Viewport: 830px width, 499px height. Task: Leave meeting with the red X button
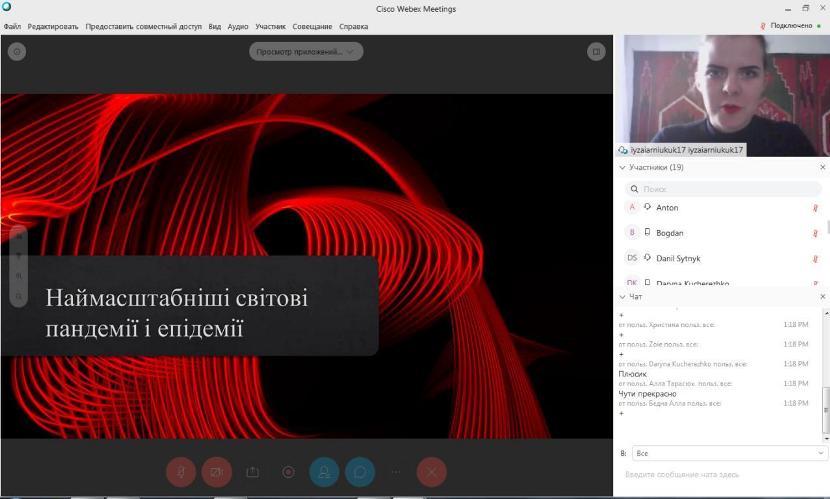pos(432,471)
